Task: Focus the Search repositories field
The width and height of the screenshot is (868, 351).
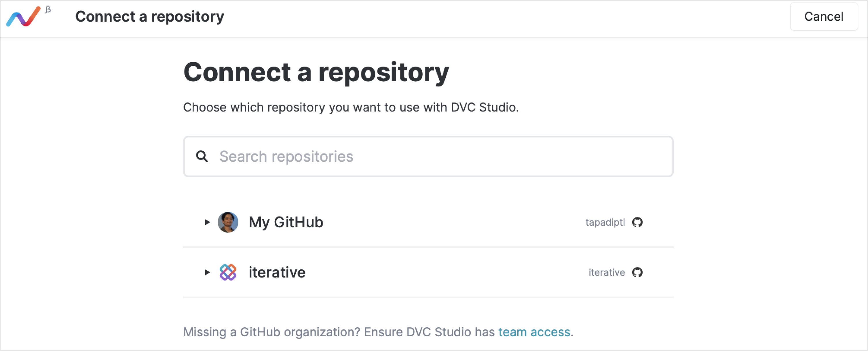Action: click(428, 156)
